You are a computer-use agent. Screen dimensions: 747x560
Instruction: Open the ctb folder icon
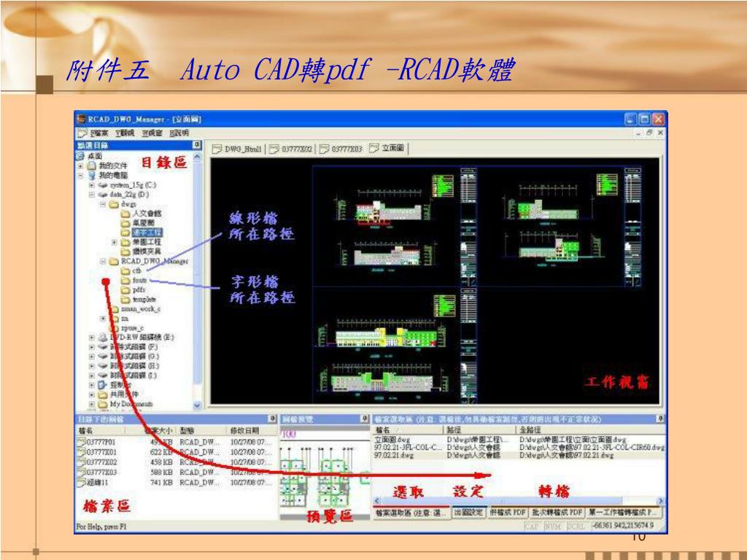[x=125, y=271]
